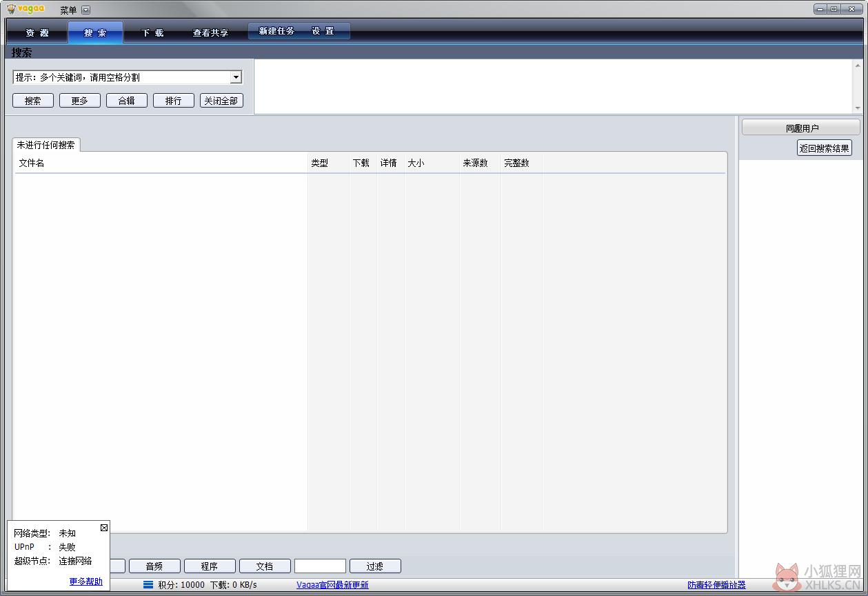Close the Vagaa window
868x596 pixels.
[852, 9]
